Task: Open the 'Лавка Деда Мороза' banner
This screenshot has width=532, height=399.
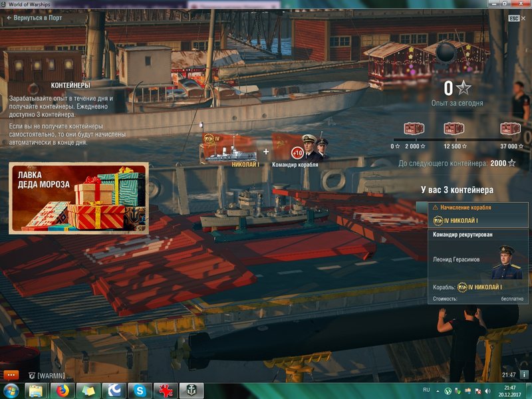Action: (78, 198)
